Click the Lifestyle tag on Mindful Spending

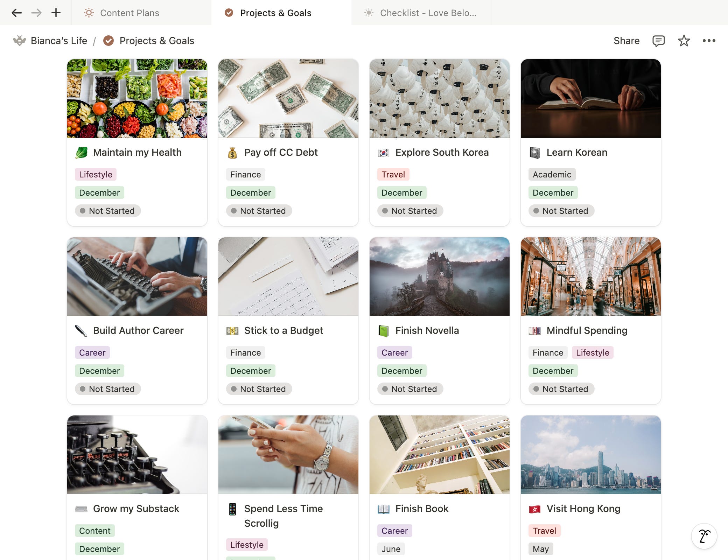592,352
